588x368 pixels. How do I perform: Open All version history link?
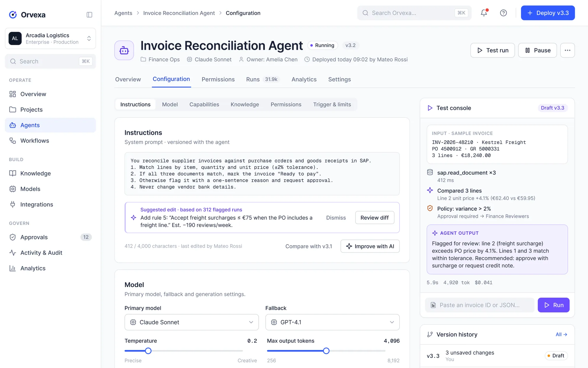pos(561,334)
